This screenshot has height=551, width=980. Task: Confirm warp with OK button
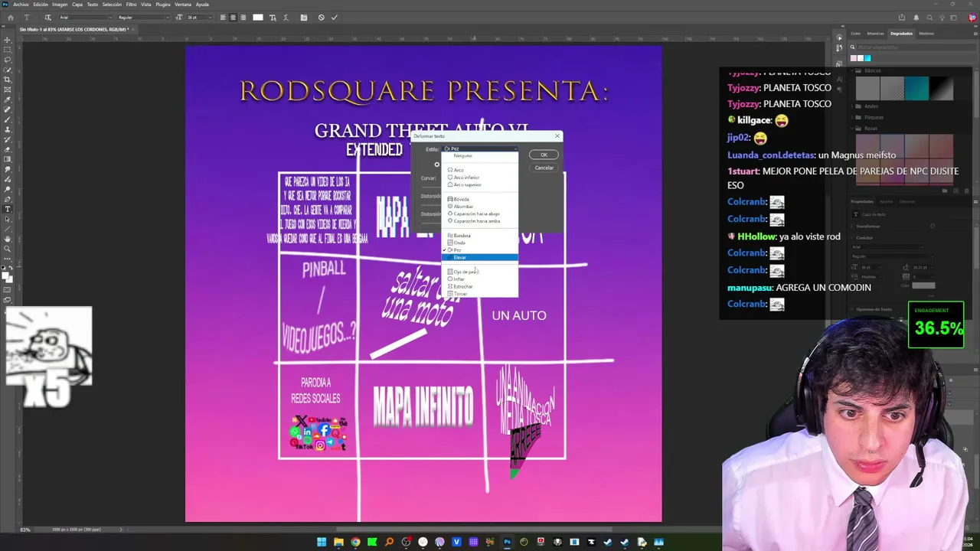tap(544, 155)
